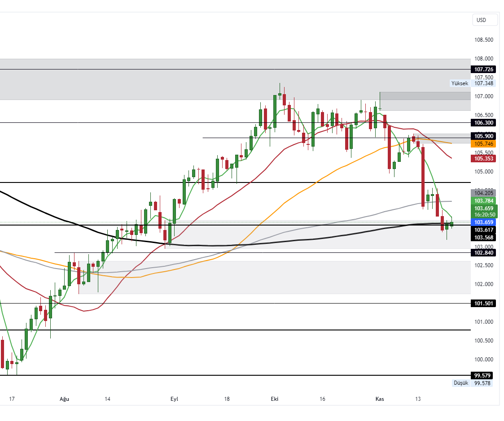
Task: Select the 101.501 price level label
Action: coord(484,304)
